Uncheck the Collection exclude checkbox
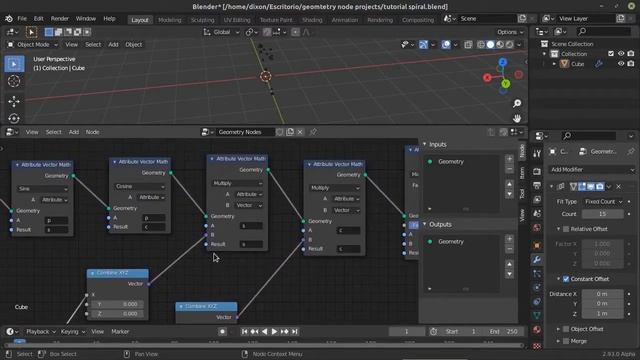Viewport: 640px width, 360px height. pyautogui.click(x=611, y=53)
